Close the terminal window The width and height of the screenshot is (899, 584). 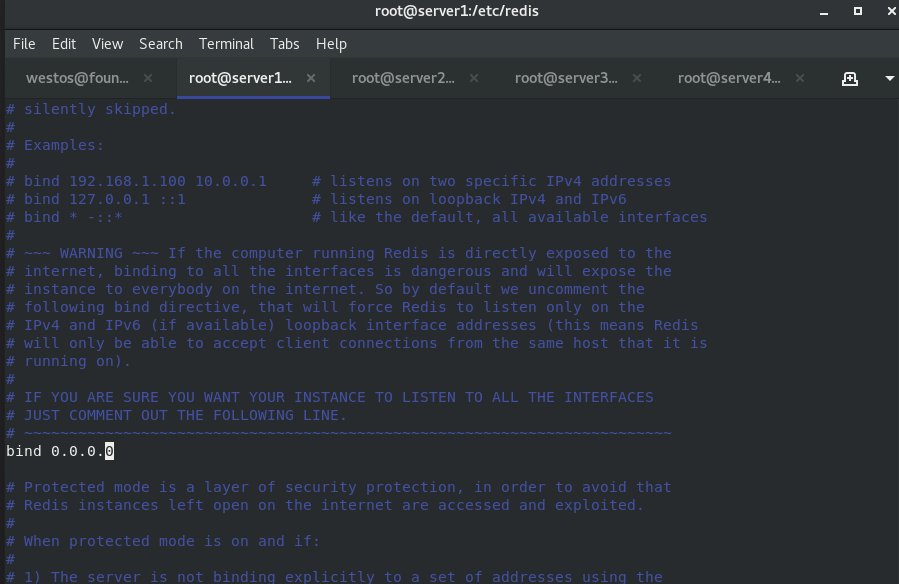click(892, 11)
